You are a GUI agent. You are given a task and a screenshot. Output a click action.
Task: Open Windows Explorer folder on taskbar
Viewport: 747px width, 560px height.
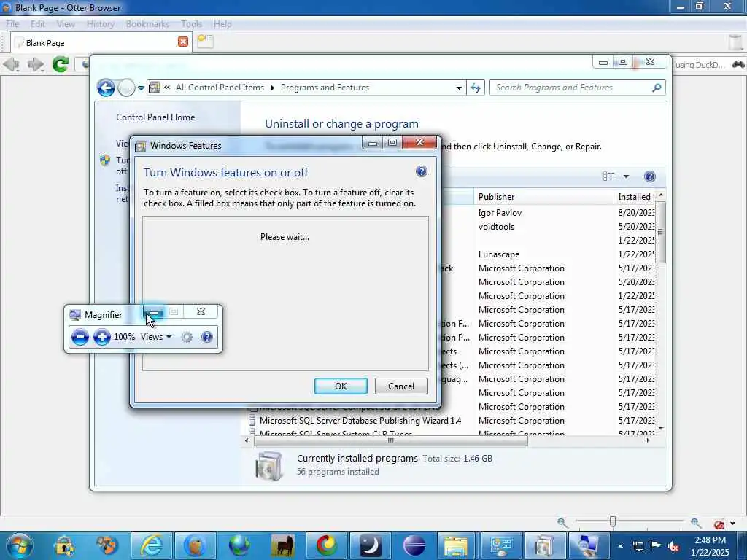point(457,545)
